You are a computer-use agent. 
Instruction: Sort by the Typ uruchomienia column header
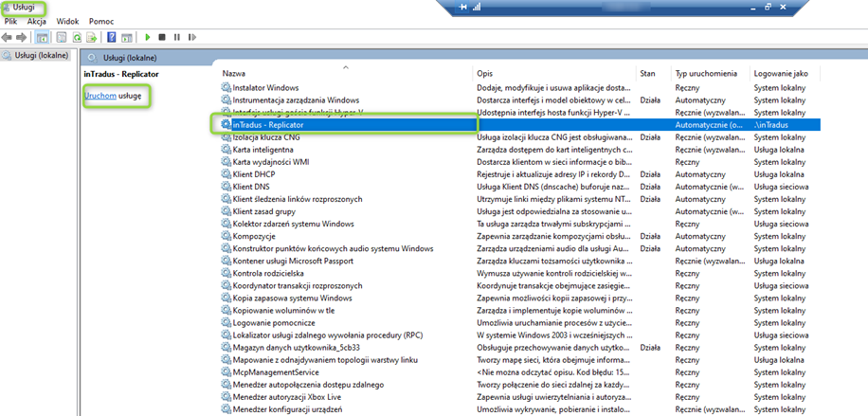705,73
